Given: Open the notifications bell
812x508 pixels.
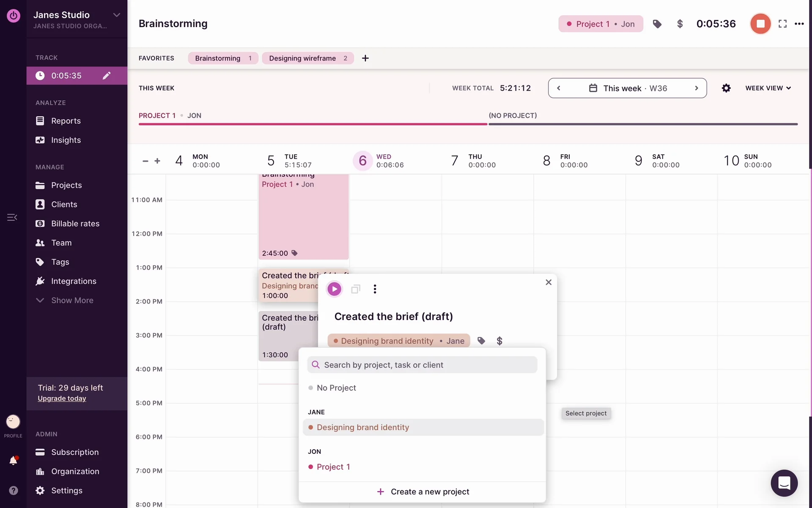Looking at the screenshot, I should [14, 461].
